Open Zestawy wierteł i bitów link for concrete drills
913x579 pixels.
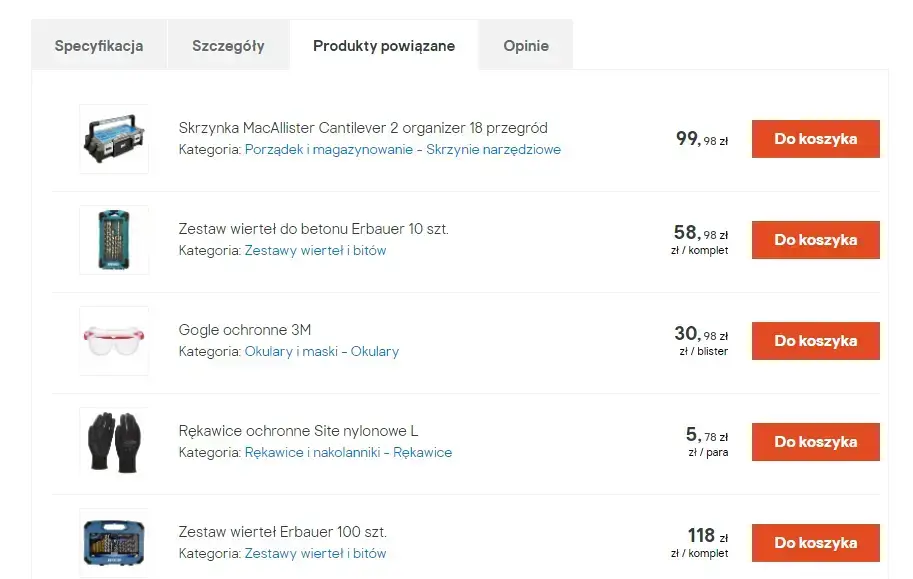[x=315, y=251]
